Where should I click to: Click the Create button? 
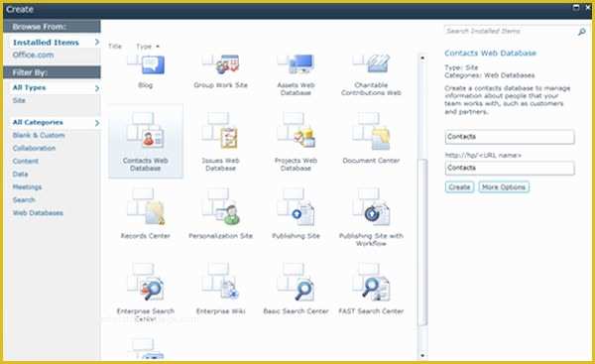tap(459, 186)
